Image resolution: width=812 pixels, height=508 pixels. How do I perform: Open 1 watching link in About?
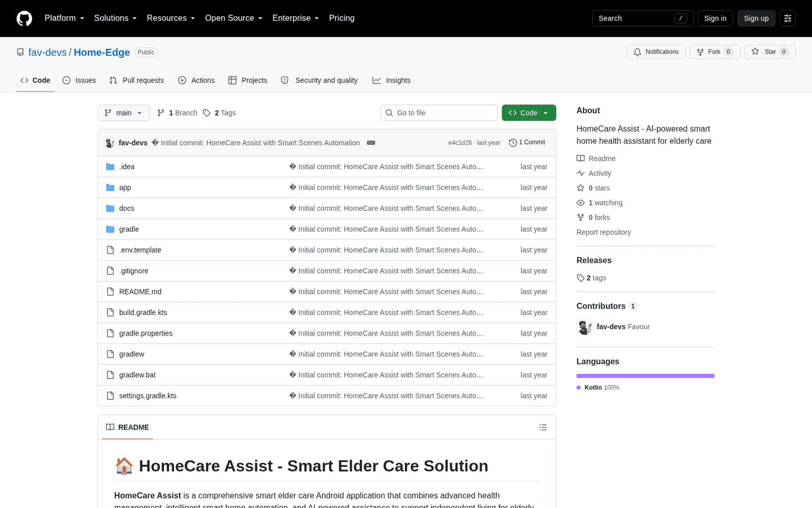tap(600, 203)
